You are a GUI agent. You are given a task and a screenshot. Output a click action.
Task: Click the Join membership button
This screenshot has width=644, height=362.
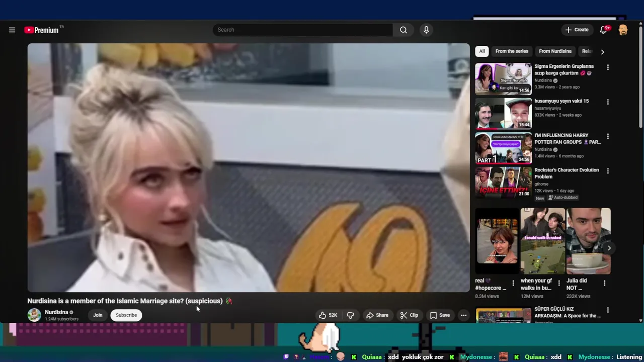[98, 315]
